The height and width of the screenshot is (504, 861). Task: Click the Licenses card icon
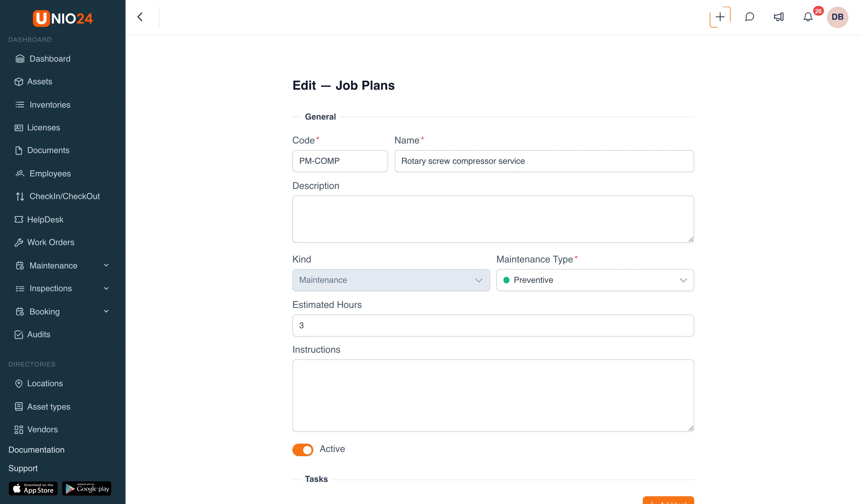[x=19, y=127]
